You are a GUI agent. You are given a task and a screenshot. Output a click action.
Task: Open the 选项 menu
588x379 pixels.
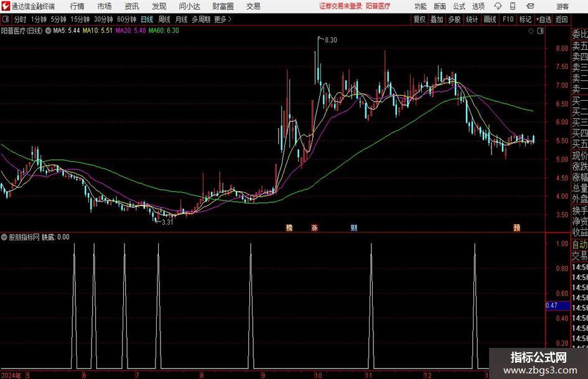(478, 6)
